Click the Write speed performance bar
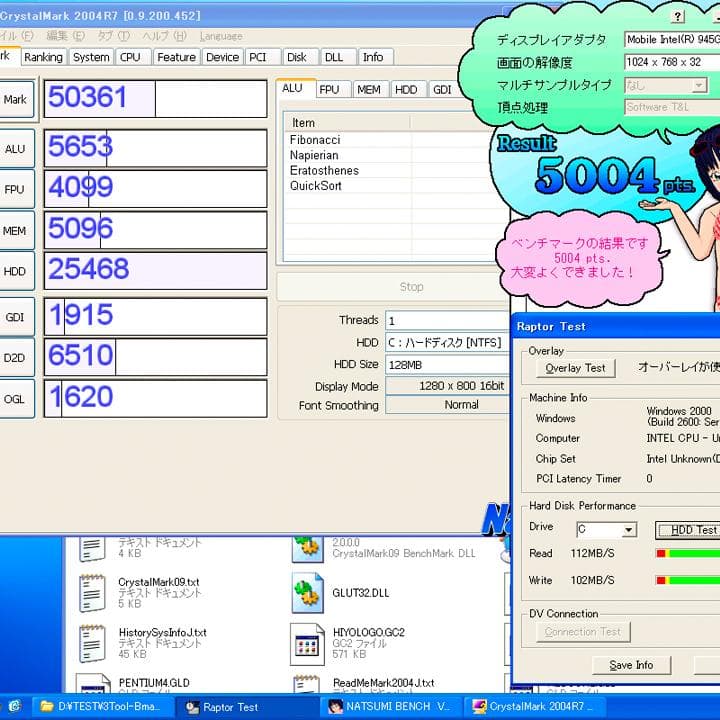 (x=688, y=580)
